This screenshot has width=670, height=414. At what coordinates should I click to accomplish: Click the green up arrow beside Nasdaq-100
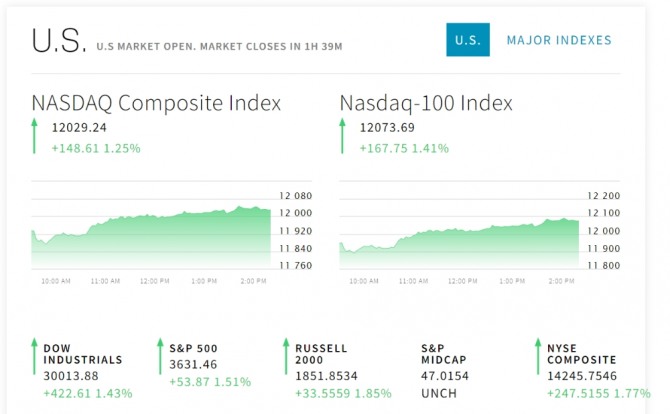tap(342, 136)
